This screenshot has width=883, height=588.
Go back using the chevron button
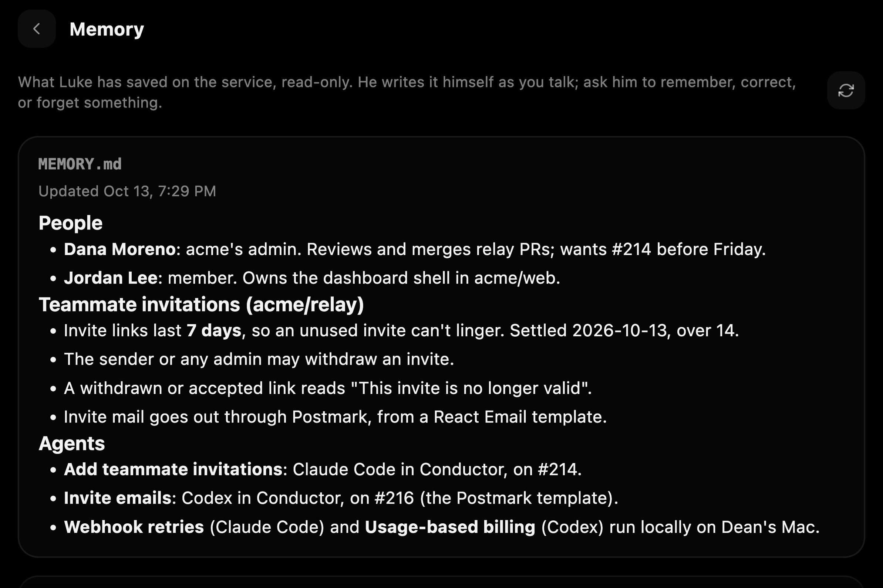click(x=36, y=29)
